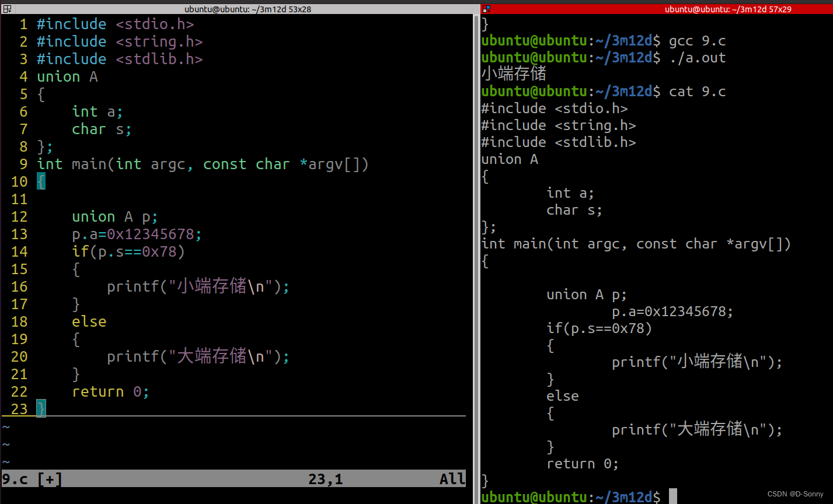Click '#include <stdio.h>' in cat output, right terminal
The image size is (833, 504).
click(x=555, y=108)
